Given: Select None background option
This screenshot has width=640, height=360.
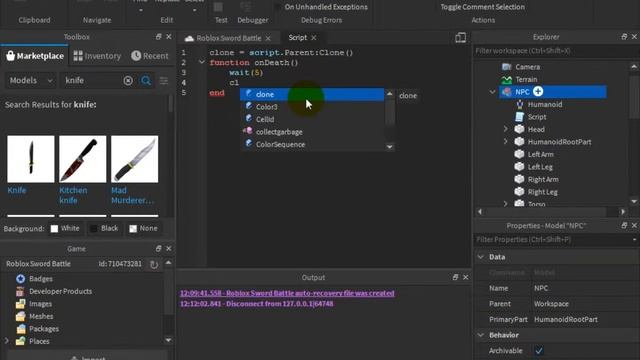Looking at the screenshot, I should click(143, 229).
